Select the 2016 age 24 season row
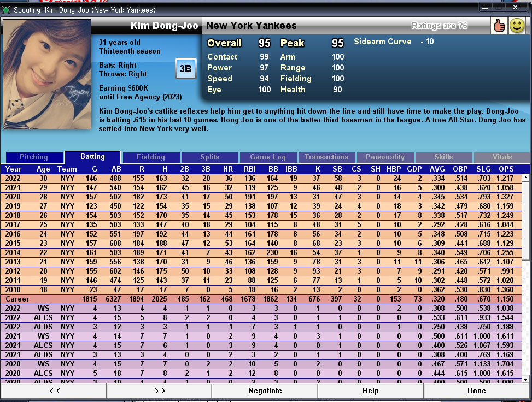Screen dimensions: 532x402 pyautogui.click(x=261, y=234)
